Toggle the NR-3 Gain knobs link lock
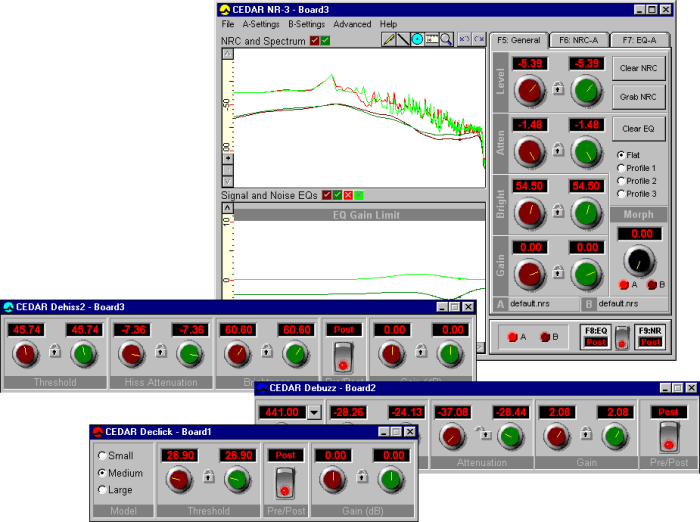Screen dimensions: 700x522 click(558, 271)
